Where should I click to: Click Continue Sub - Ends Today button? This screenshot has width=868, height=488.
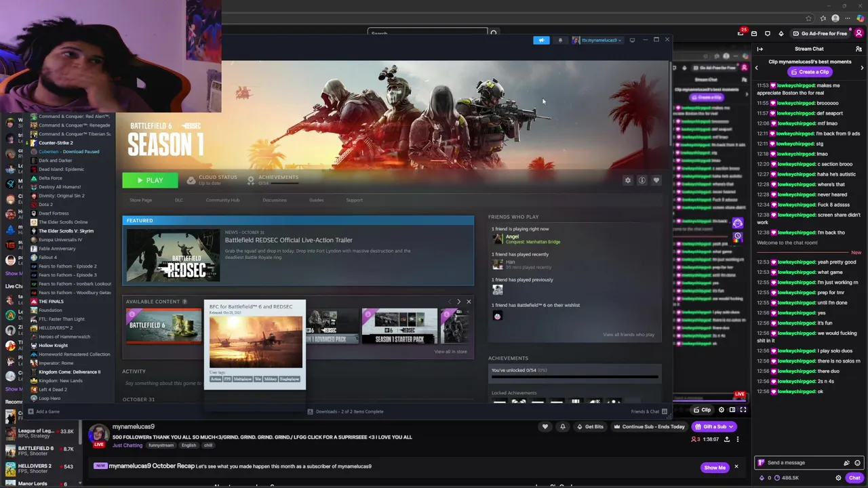(648, 426)
